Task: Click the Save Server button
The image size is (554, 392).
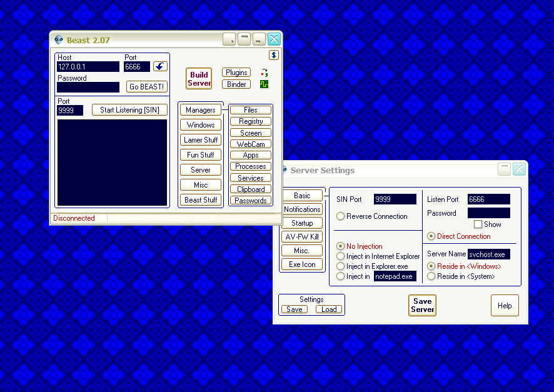Action: [x=422, y=305]
